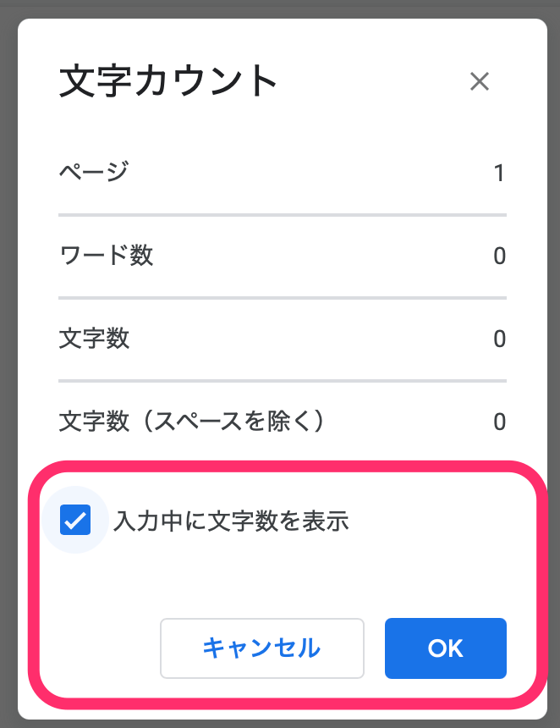Viewport: 560px width, 728px height.
Task: Close the 文字カウント dialog with X
Action: [x=480, y=82]
